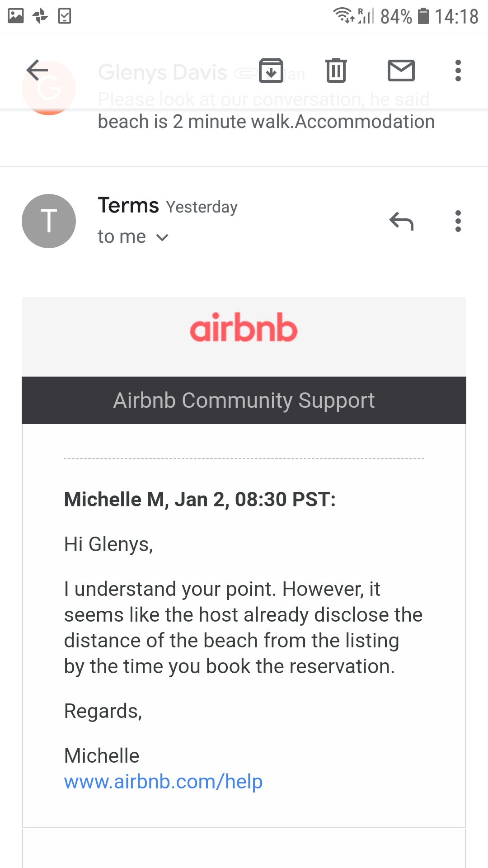Archive this email with the archive icon
Screen dimensions: 488x868
pos(271,71)
